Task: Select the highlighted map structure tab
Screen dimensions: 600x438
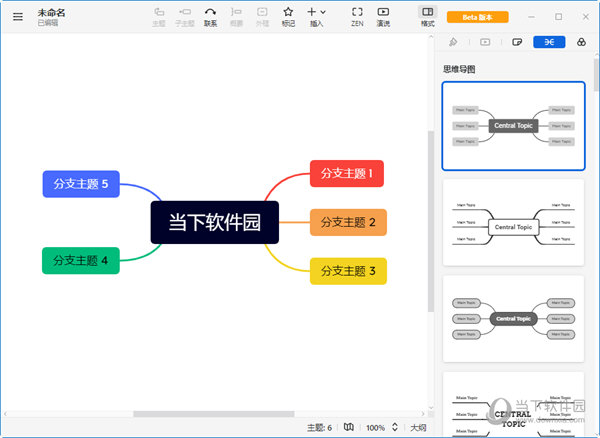Action: (548, 42)
